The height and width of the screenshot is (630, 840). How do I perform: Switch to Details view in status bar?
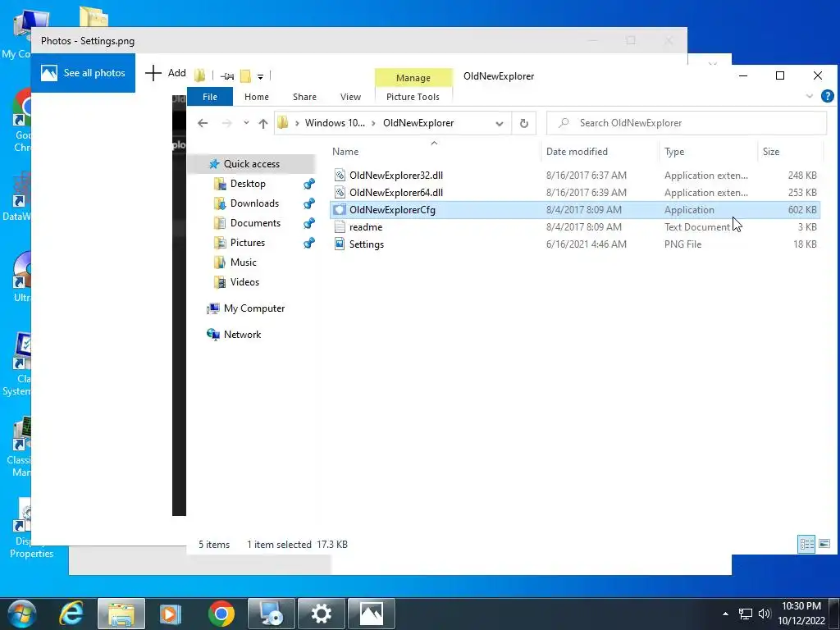[806, 545]
